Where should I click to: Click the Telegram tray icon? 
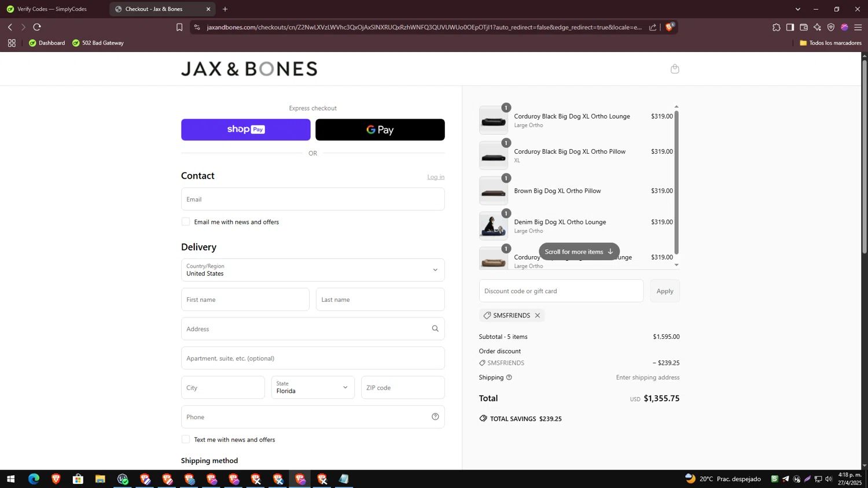point(785,479)
